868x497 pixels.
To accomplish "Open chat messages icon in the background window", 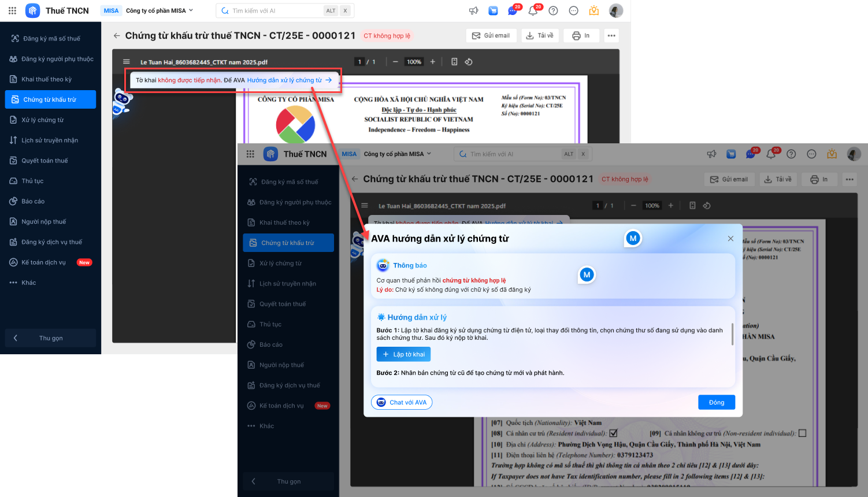I will click(x=513, y=10).
